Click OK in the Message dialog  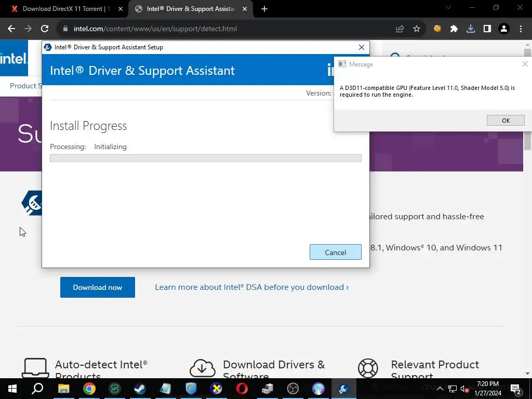506,121
